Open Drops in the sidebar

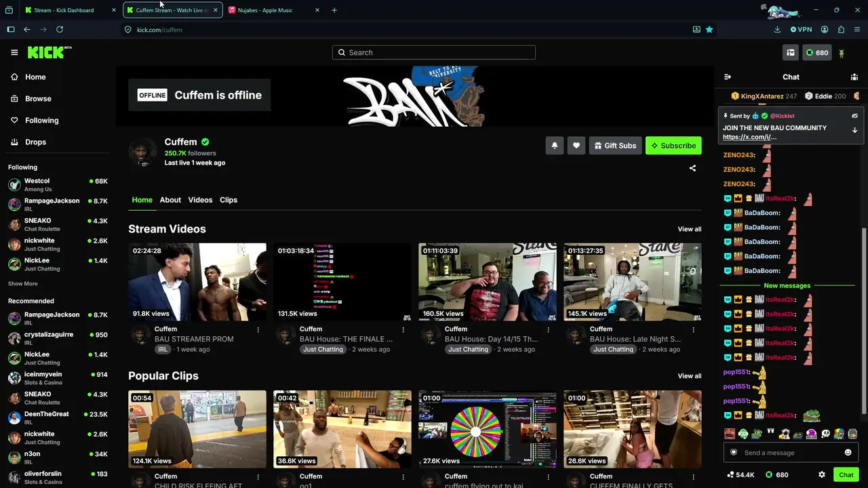click(x=58, y=142)
